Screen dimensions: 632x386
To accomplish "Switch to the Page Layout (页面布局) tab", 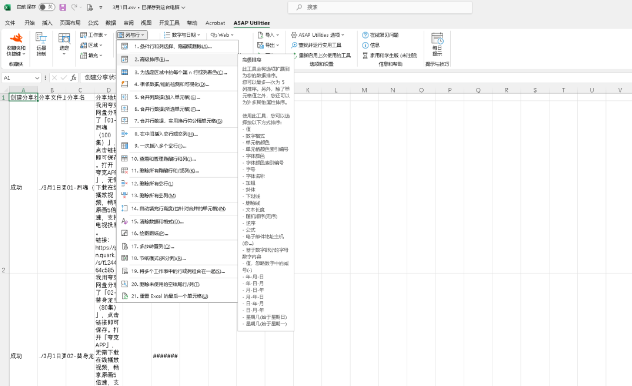I will tap(70, 23).
